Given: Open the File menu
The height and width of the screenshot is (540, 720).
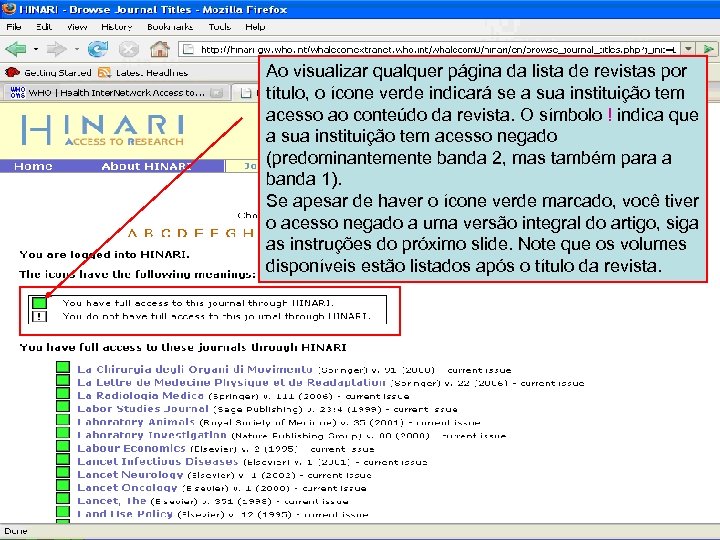Looking at the screenshot, I should [14, 27].
